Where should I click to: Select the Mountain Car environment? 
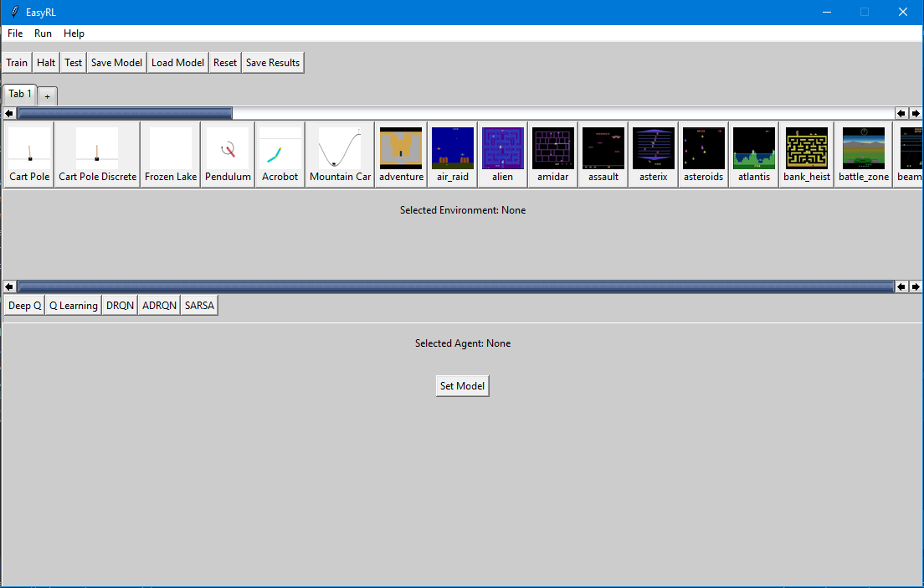point(340,154)
